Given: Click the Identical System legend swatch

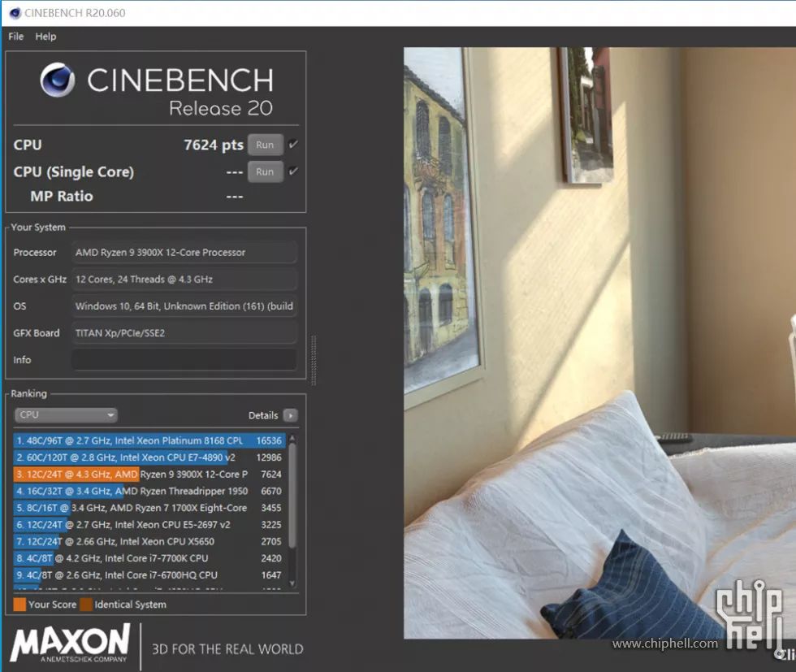Looking at the screenshot, I should pos(86,605).
